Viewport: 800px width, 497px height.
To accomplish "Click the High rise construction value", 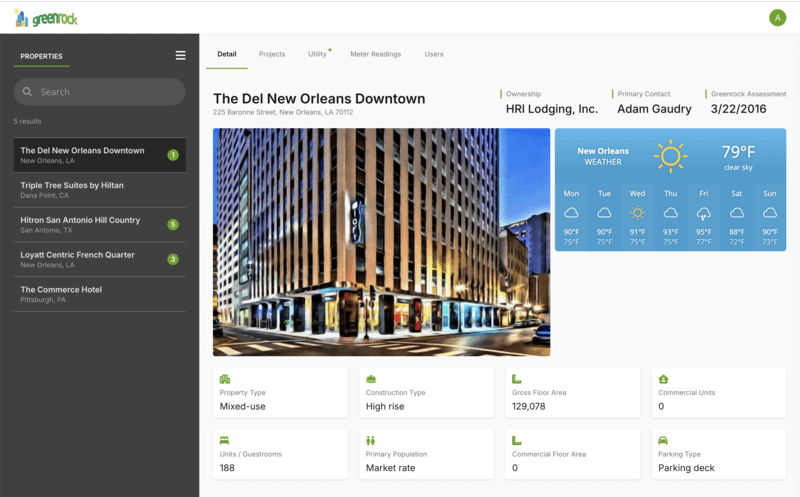I will tap(385, 406).
